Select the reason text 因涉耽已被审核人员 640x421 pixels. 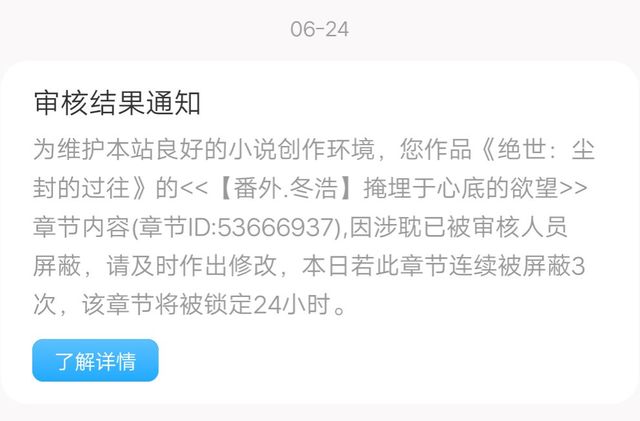(458, 227)
